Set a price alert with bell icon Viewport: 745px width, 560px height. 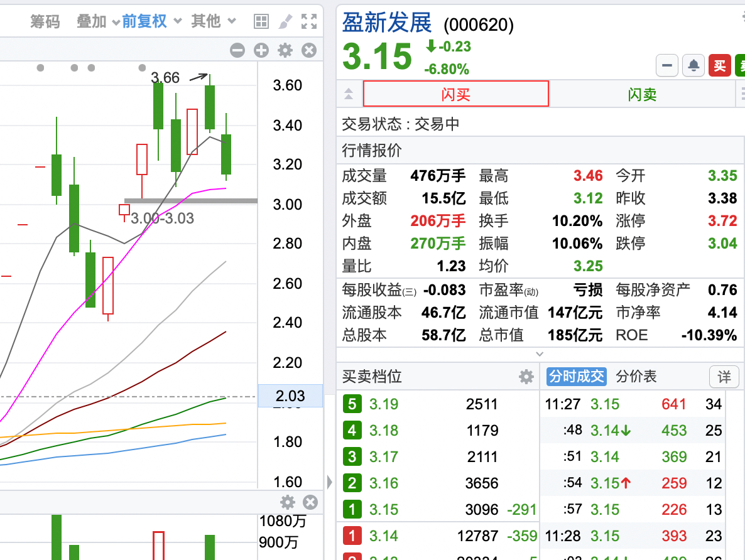click(x=693, y=65)
